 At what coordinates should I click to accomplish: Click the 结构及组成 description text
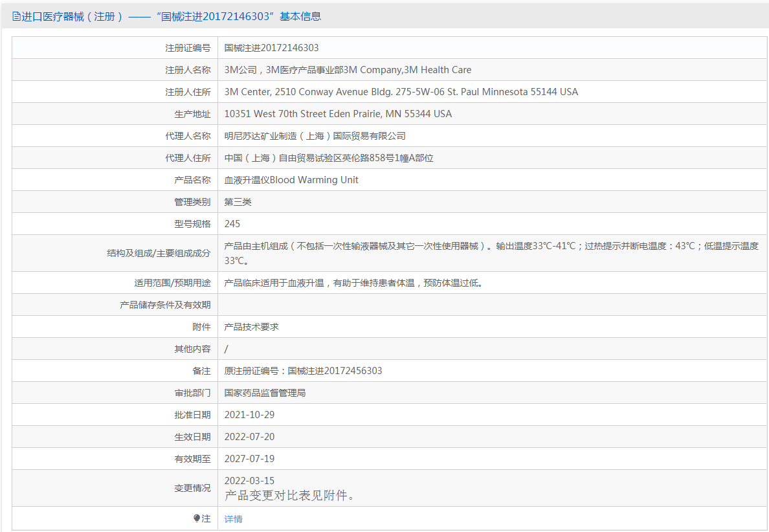click(x=491, y=253)
